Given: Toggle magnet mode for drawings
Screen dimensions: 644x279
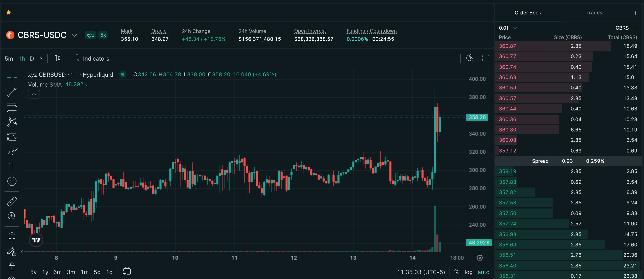Looking at the screenshot, I should [12, 236].
